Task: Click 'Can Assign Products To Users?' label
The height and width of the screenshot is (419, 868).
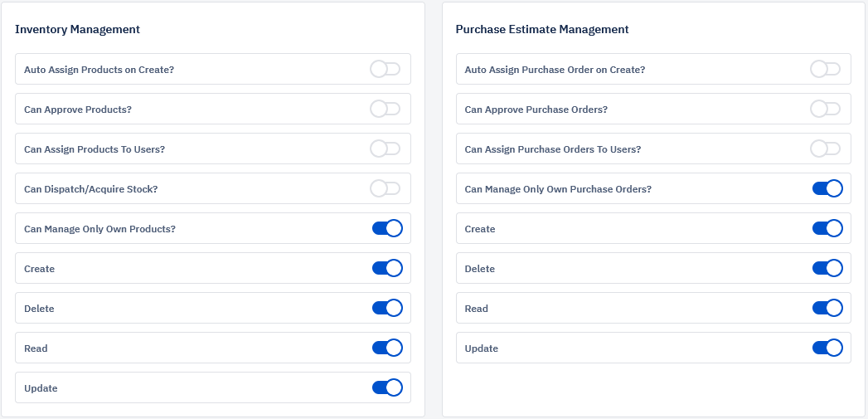Action: pos(95,149)
